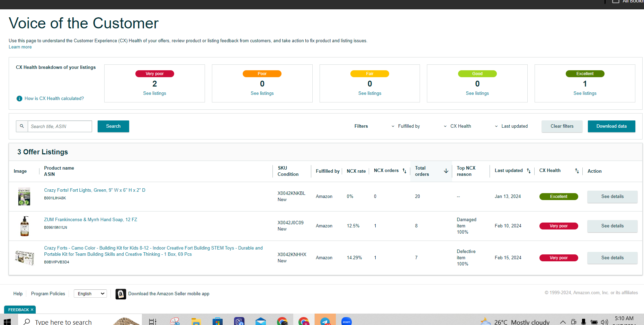See details for Crazy Forts Camo Color kit
644x325 pixels.
(x=612, y=258)
